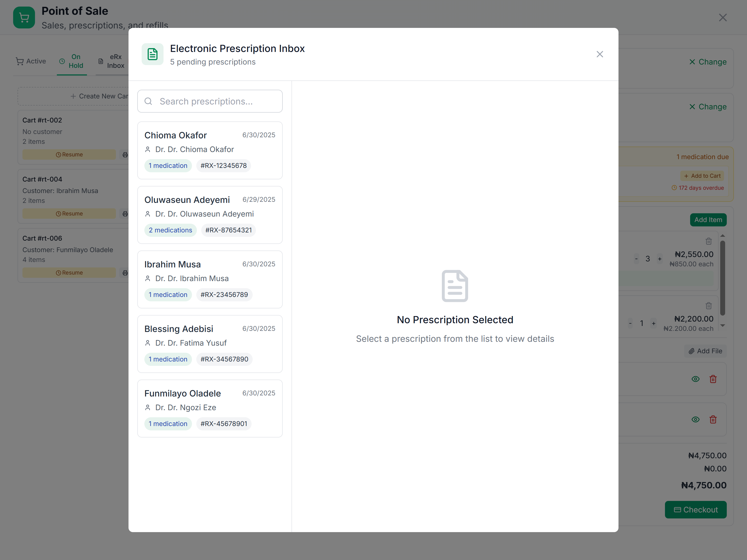Switch to the On Hold tab
This screenshot has height=560, width=747.
coord(72,61)
